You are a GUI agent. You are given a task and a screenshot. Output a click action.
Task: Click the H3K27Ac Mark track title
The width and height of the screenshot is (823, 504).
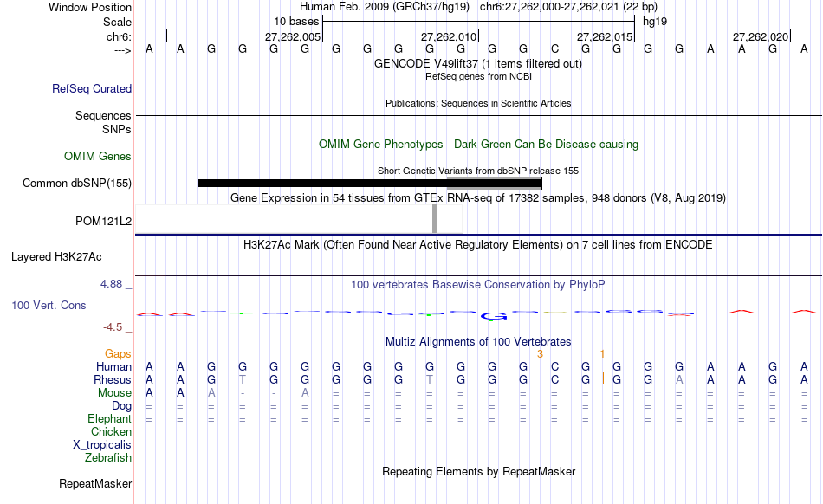coord(478,245)
